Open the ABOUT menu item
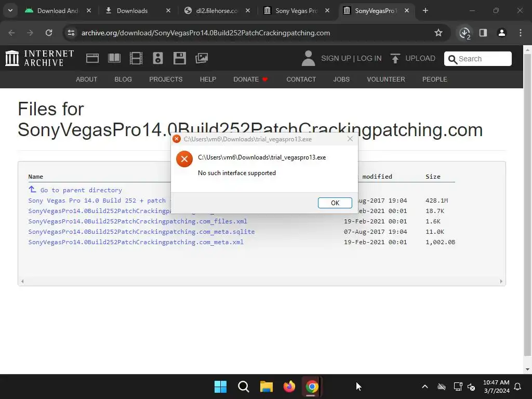532x399 pixels. click(86, 79)
